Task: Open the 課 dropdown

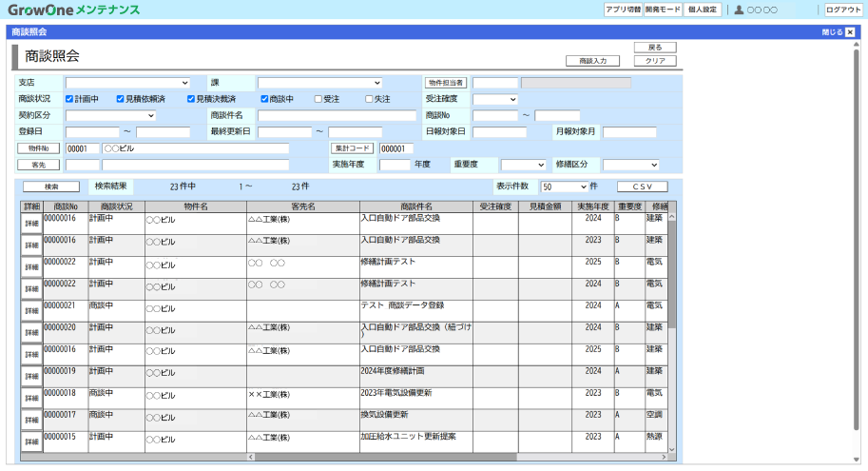Action: tap(320, 83)
